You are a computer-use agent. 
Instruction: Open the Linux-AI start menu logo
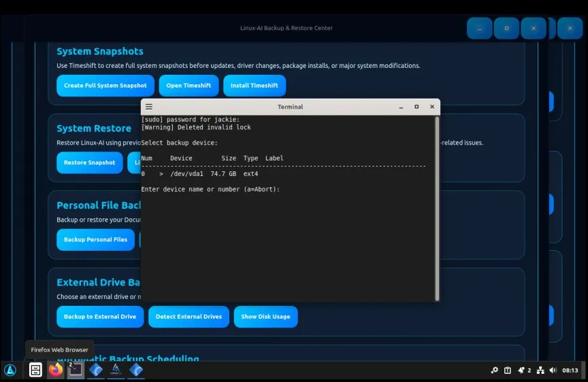pyautogui.click(x=10, y=370)
